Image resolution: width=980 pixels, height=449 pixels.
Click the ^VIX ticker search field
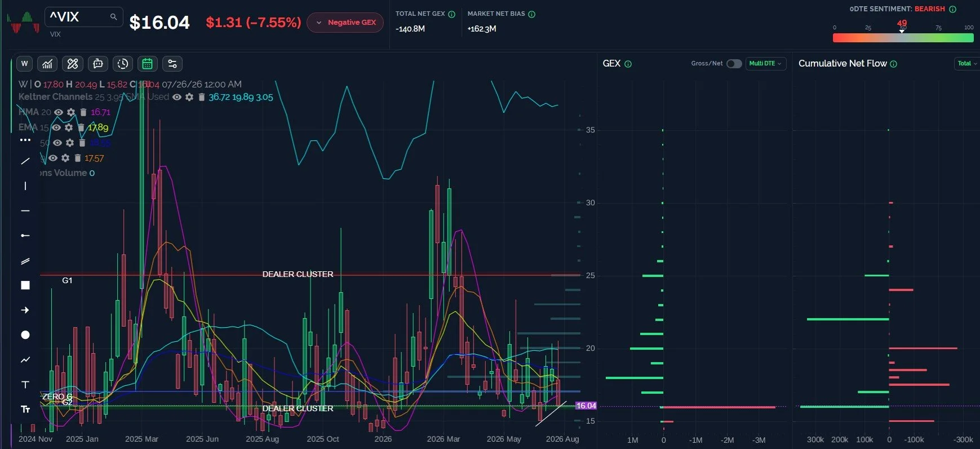(x=84, y=17)
